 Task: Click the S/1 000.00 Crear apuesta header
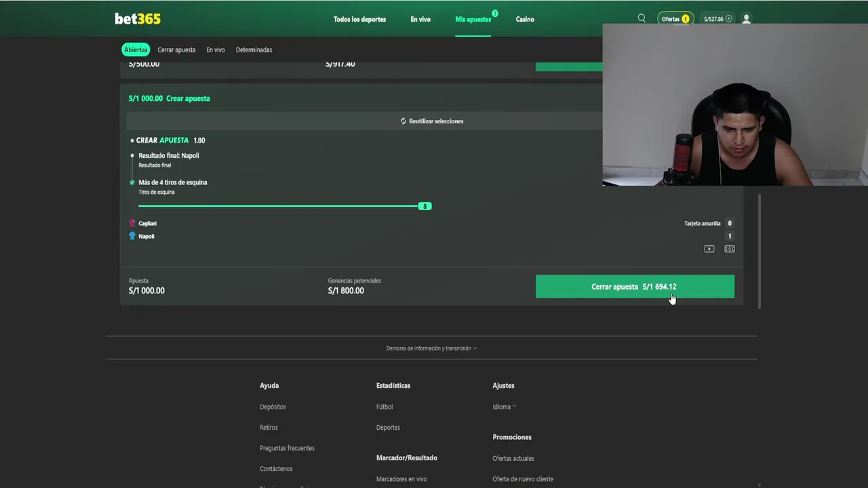(170, 98)
